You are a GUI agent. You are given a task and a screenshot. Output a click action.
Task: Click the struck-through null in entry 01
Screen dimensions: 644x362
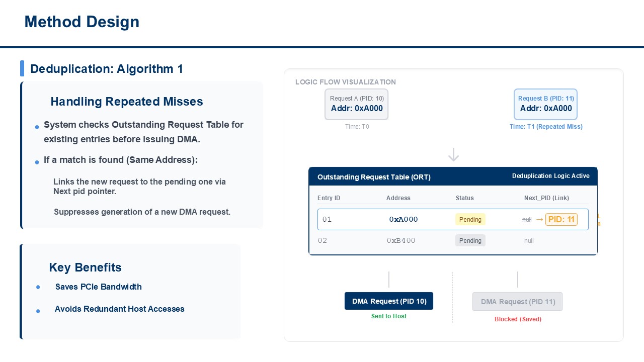pos(527,220)
